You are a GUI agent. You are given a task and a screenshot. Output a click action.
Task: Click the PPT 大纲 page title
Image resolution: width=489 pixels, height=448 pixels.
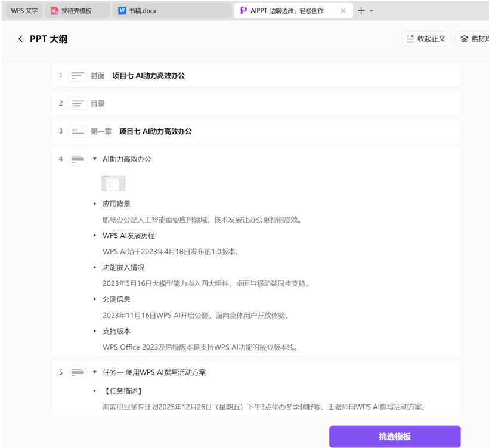click(49, 39)
